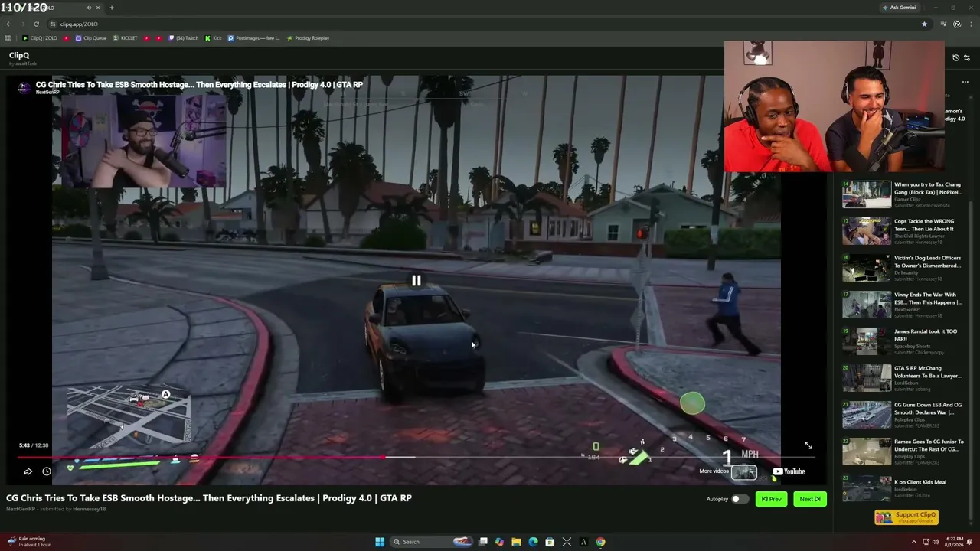
Task: Click the ClipQ logo text in header
Action: coord(19,55)
